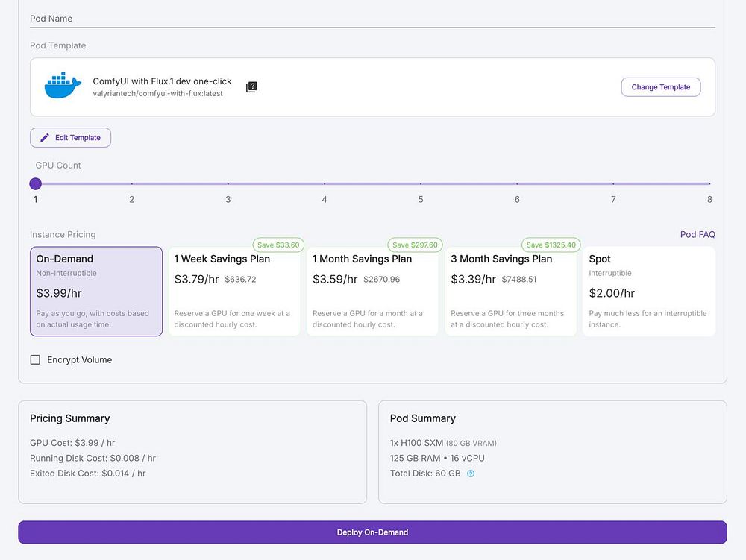The image size is (746, 560).
Task: Pick the 3 Month Savings Plan
Action: 511,292
